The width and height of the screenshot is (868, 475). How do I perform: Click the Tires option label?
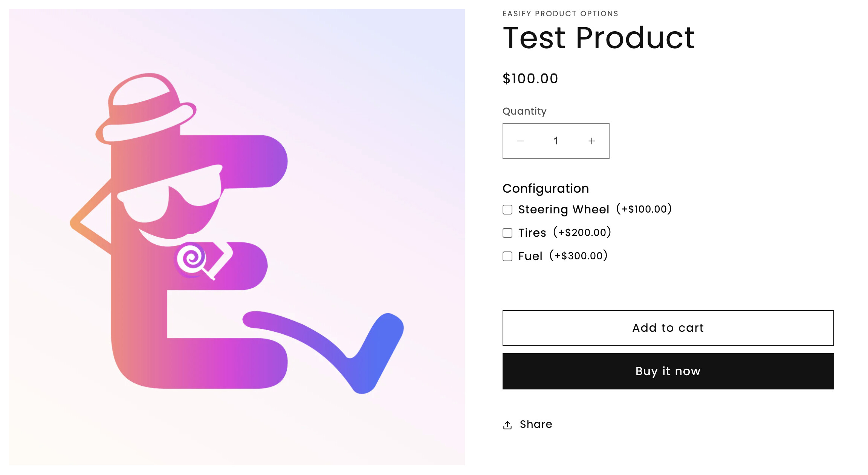(x=532, y=233)
